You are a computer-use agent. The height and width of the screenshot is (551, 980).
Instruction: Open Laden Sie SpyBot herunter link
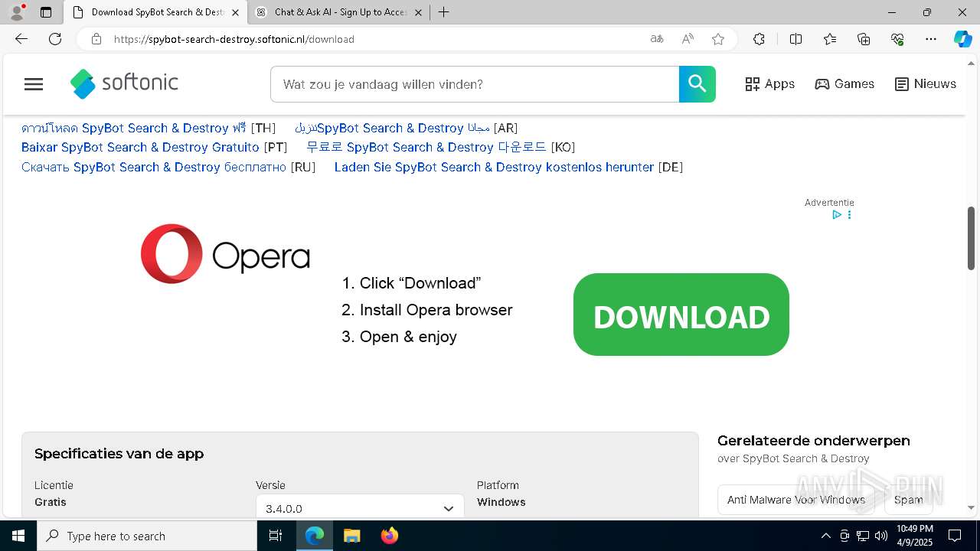pos(494,167)
